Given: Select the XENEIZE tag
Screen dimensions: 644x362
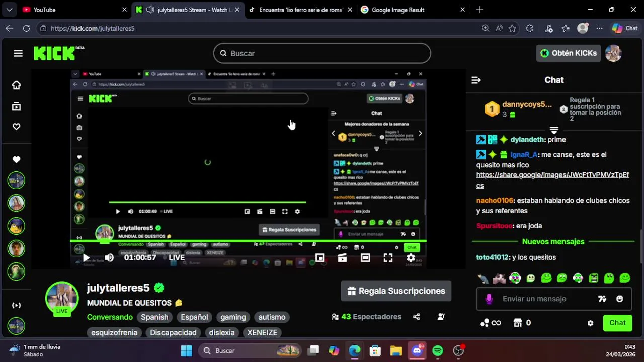Looking at the screenshot, I should tap(262, 332).
